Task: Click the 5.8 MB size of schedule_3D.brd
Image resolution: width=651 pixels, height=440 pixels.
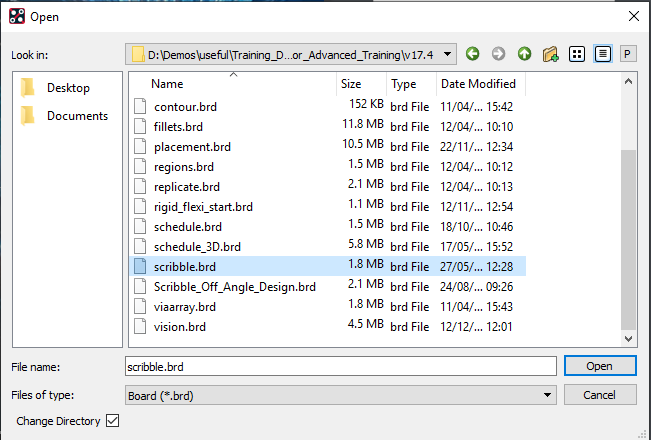Action: (366, 244)
